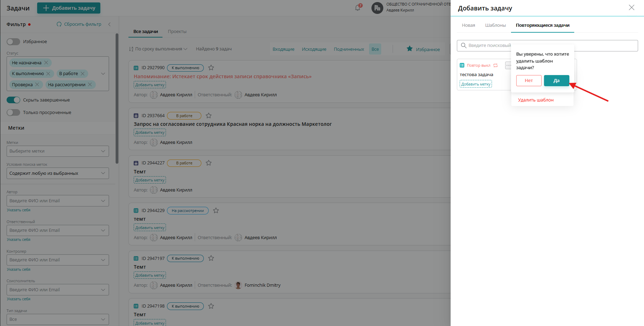
Task: Open the notifications bell
Action: pyautogui.click(x=358, y=8)
